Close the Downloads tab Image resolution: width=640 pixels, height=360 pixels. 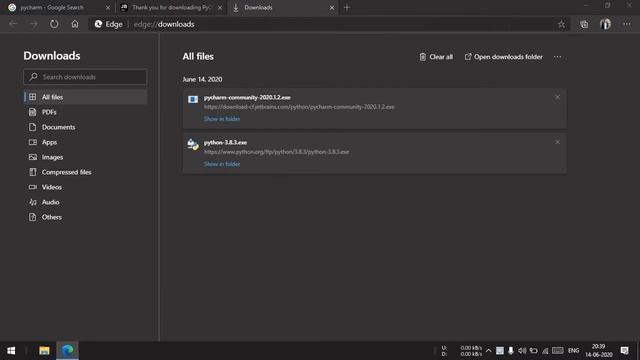332,7
